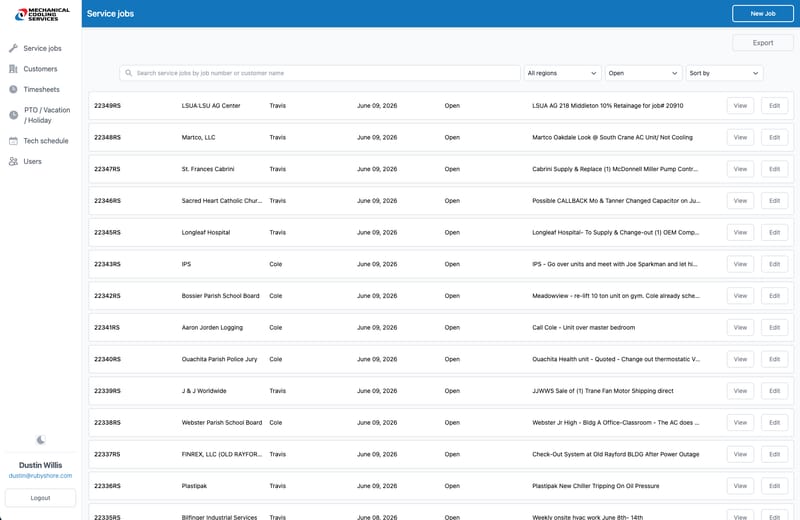Edit job 22346RS
800x520 pixels.
point(774,201)
